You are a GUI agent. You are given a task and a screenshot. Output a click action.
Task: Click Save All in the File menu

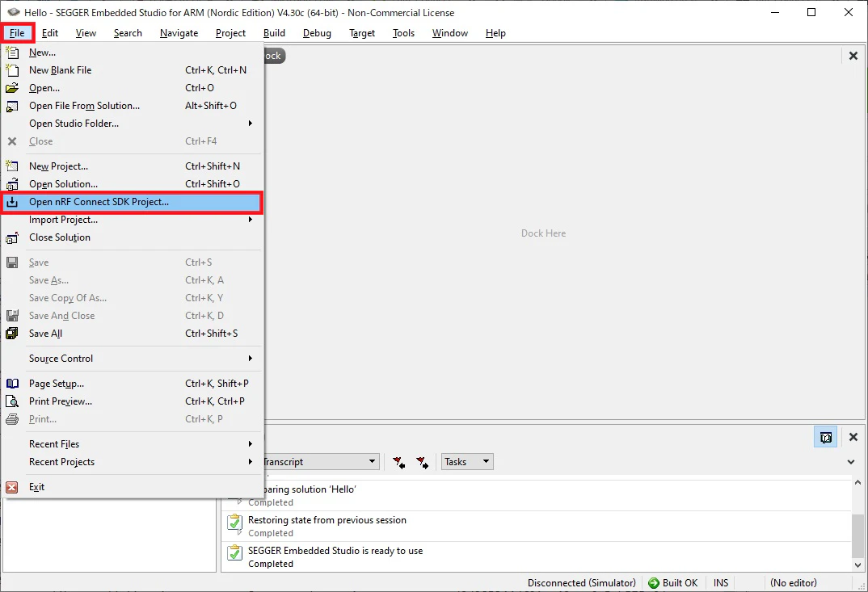point(132,334)
